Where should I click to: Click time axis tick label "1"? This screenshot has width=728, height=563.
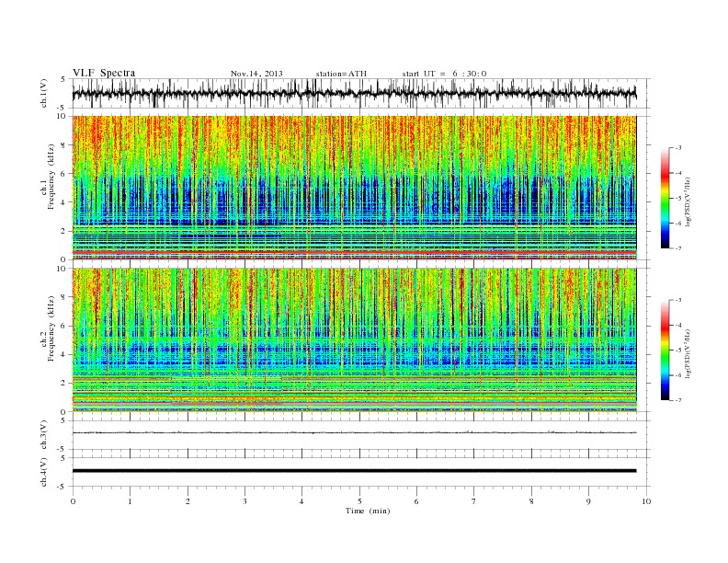131,501
